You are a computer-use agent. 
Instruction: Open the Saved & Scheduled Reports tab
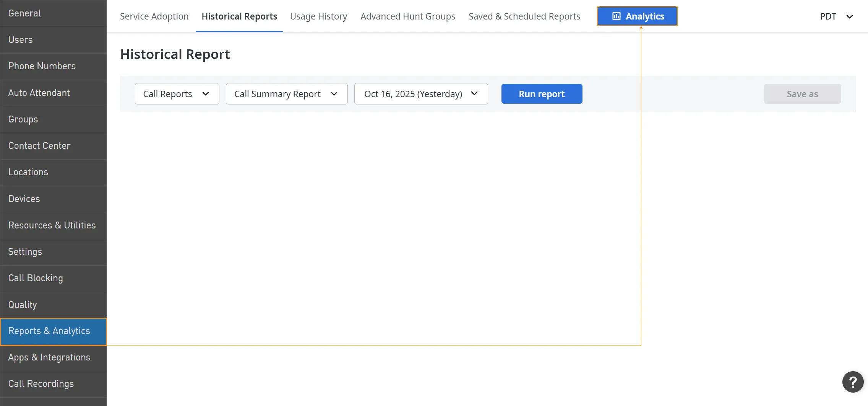[524, 16]
